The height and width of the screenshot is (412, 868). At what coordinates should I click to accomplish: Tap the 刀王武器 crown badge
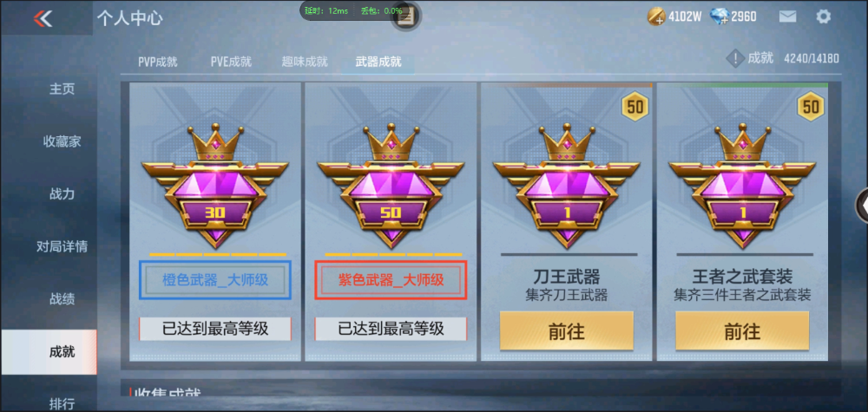[566, 186]
